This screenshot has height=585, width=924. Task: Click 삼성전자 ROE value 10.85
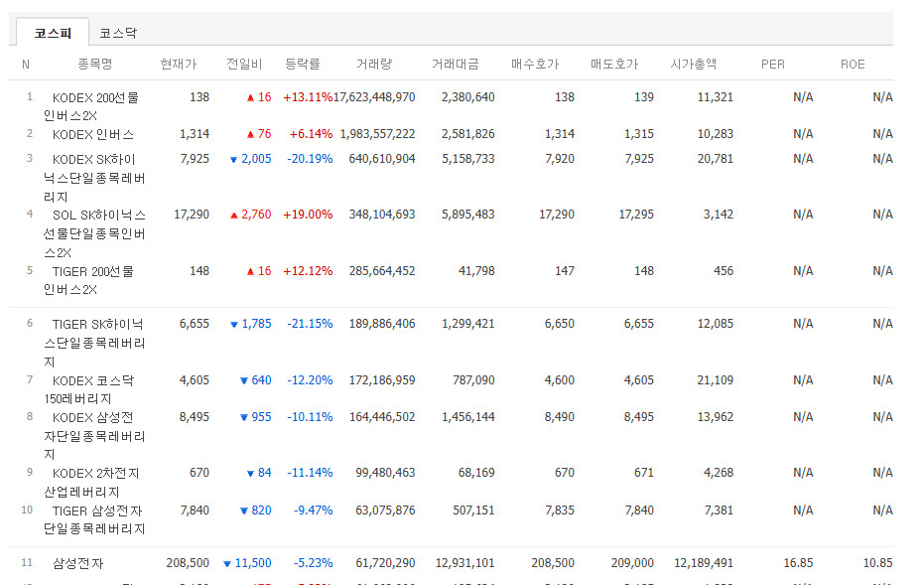point(878,563)
